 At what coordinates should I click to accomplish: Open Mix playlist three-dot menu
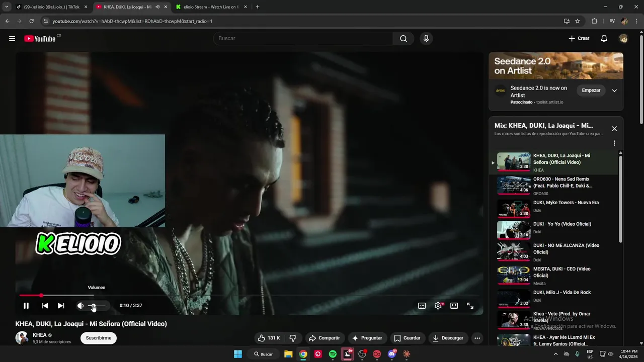614,143
